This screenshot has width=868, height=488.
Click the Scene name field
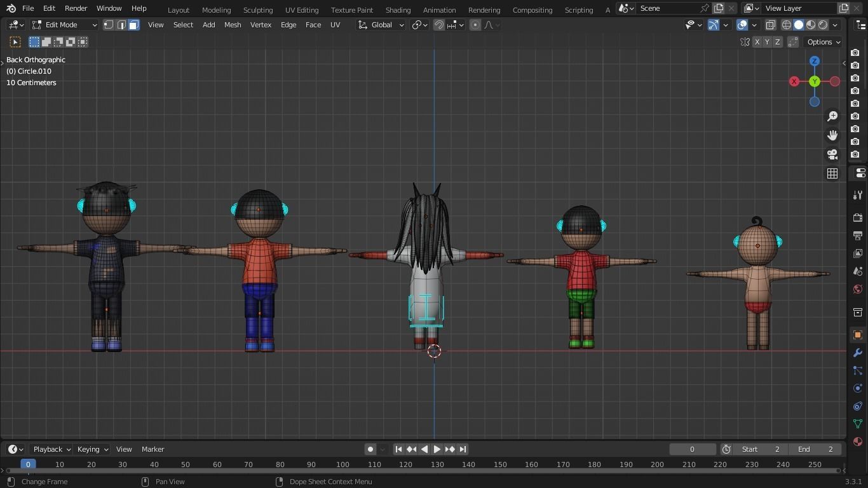pyautogui.click(x=667, y=8)
